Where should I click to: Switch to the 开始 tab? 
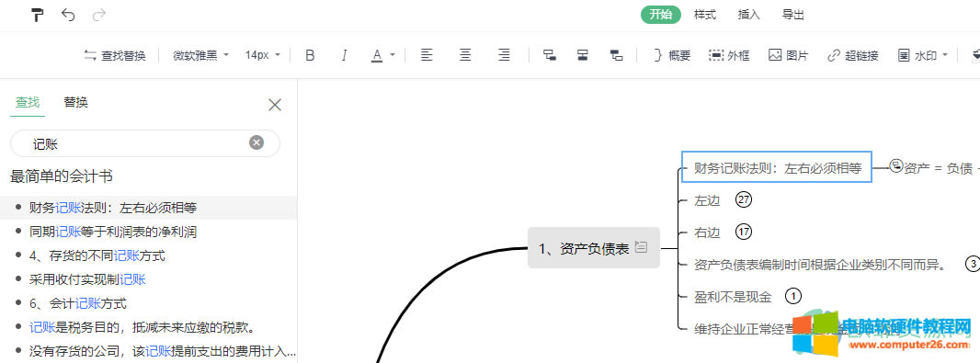[661, 15]
